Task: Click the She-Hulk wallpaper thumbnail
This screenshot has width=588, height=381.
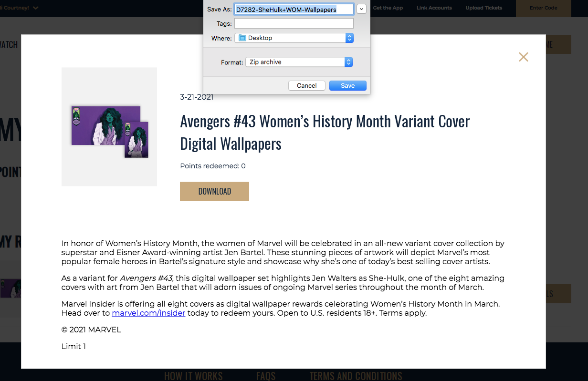Action: 109,126
